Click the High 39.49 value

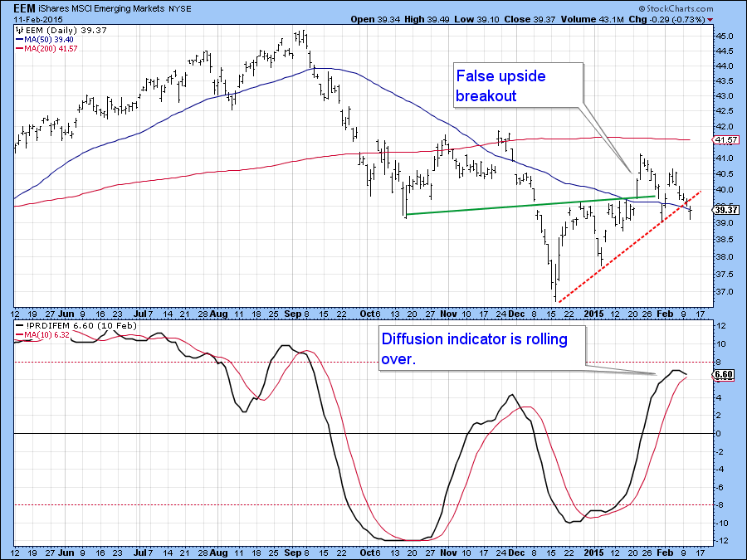click(x=426, y=20)
